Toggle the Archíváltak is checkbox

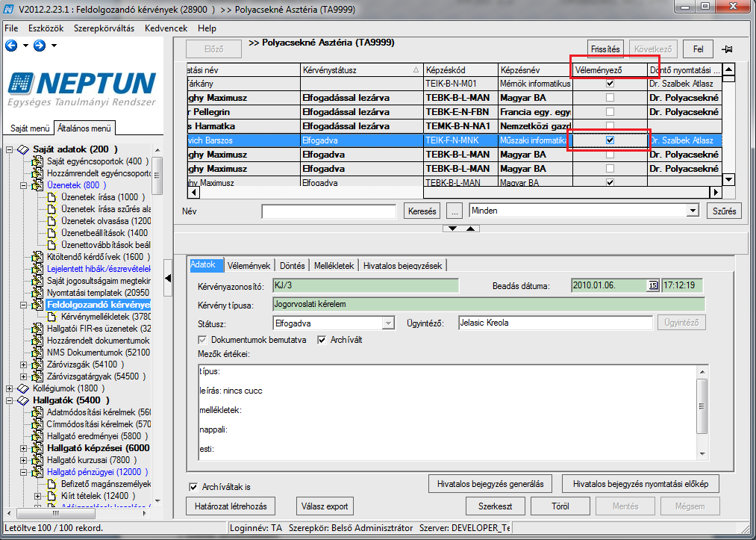pyautogui.click(x=193, y=488)
